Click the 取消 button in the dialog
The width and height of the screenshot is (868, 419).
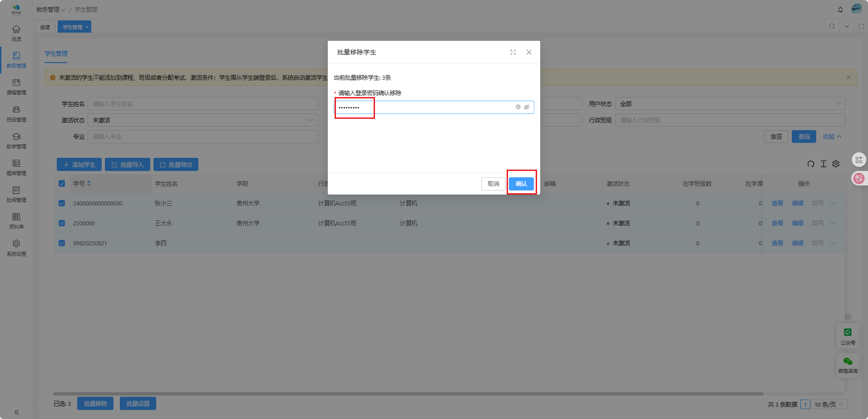[493, 184]
